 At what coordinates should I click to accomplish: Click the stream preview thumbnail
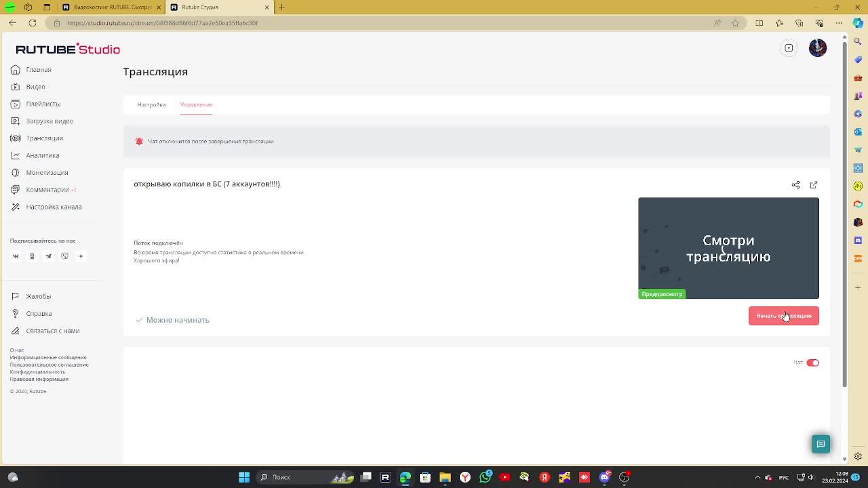pyautogui.click(x=728, y=248)
